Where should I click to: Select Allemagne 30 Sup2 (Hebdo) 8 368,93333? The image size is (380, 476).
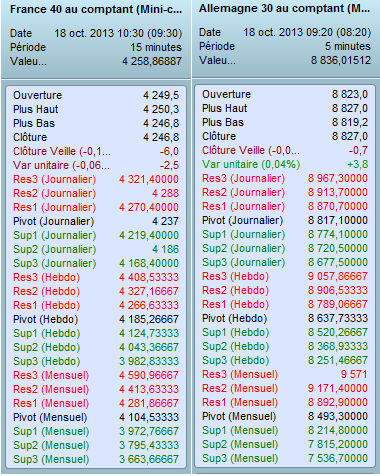point(285,346)
